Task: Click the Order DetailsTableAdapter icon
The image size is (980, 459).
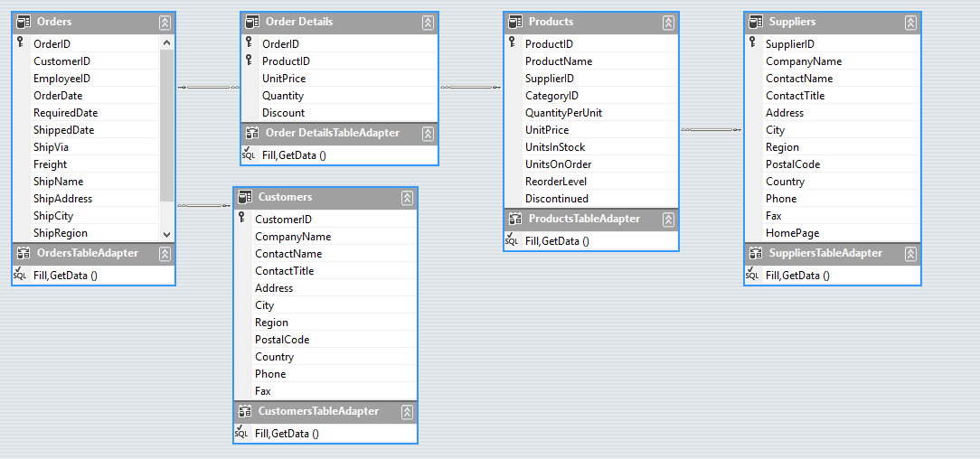Action: tap(252, 133)
